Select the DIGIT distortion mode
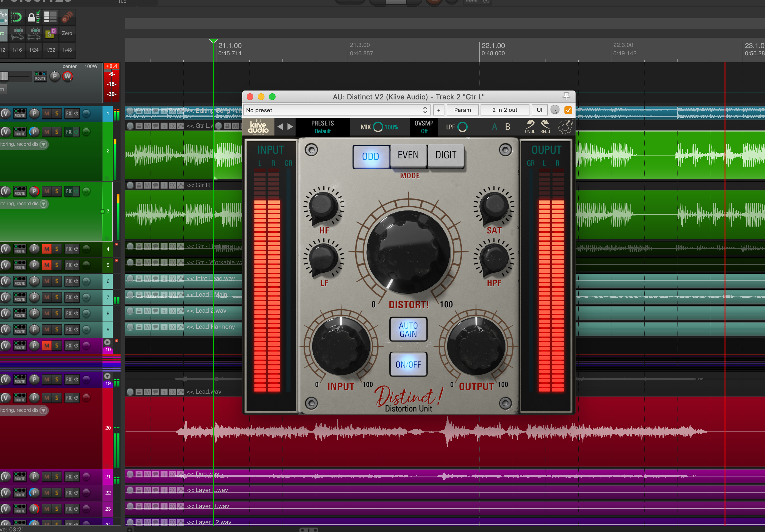This screenshot has width=765, height=532. coord(446,155)
